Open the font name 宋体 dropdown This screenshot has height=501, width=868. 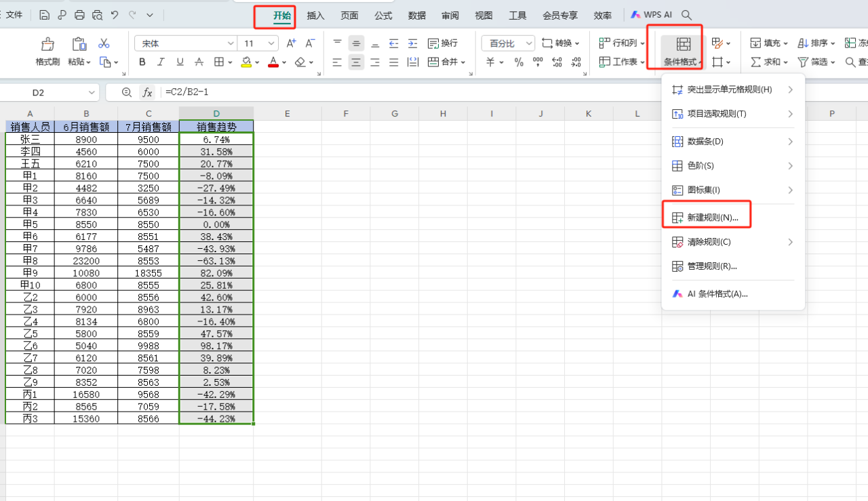pyautogui.click(x=231, y=43)
